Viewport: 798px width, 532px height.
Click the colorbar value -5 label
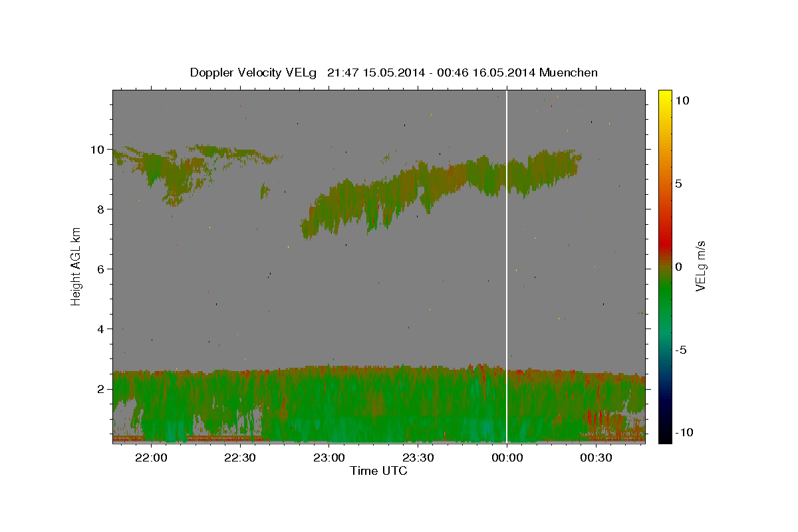pos(682,350)
